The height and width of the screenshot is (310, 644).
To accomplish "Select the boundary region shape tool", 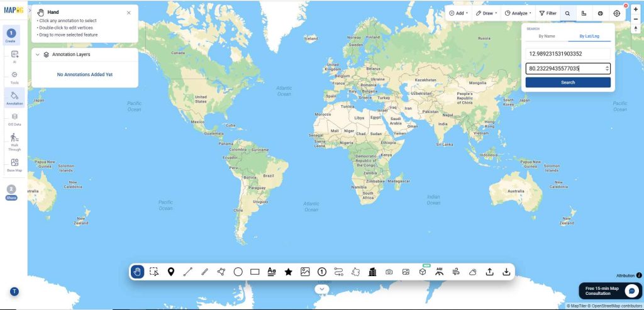I will (356, 272).
